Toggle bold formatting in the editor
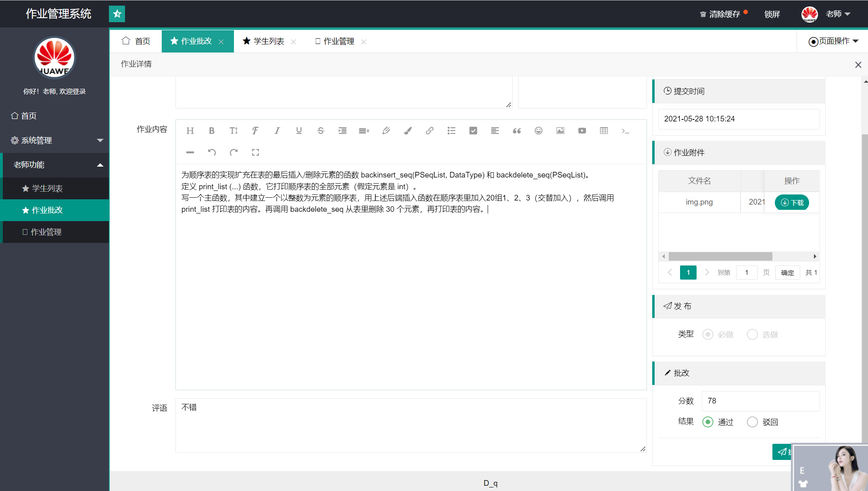This screenshot has width=868, height=491. coord(211,131)
